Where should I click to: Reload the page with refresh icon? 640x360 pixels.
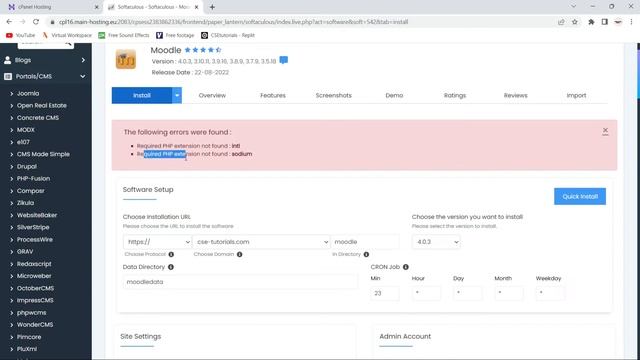pyautogui.click(x=36, y=22)
